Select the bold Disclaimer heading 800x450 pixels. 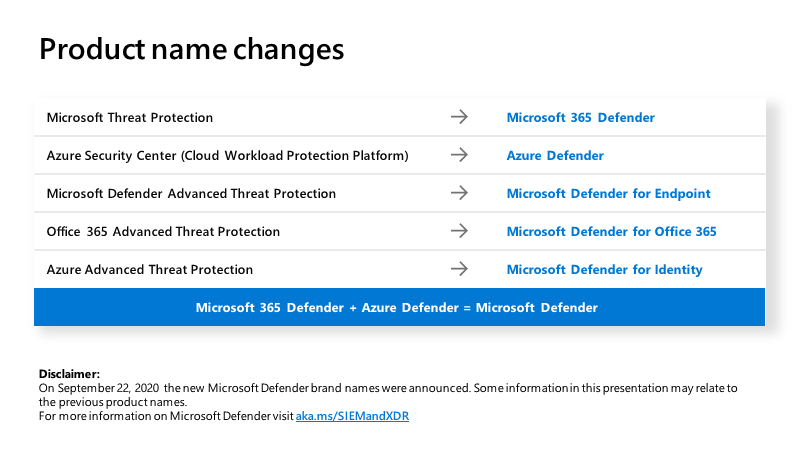pos(69,373)
